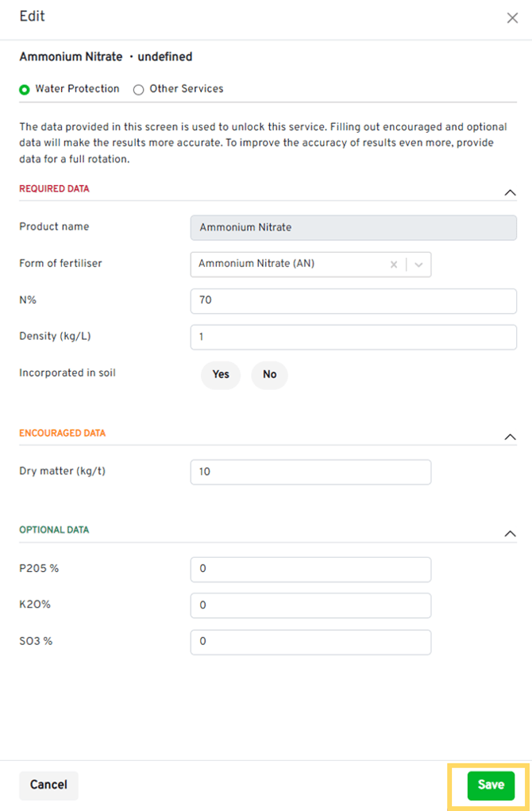Click the N% input field

click(x=353, y=301)
